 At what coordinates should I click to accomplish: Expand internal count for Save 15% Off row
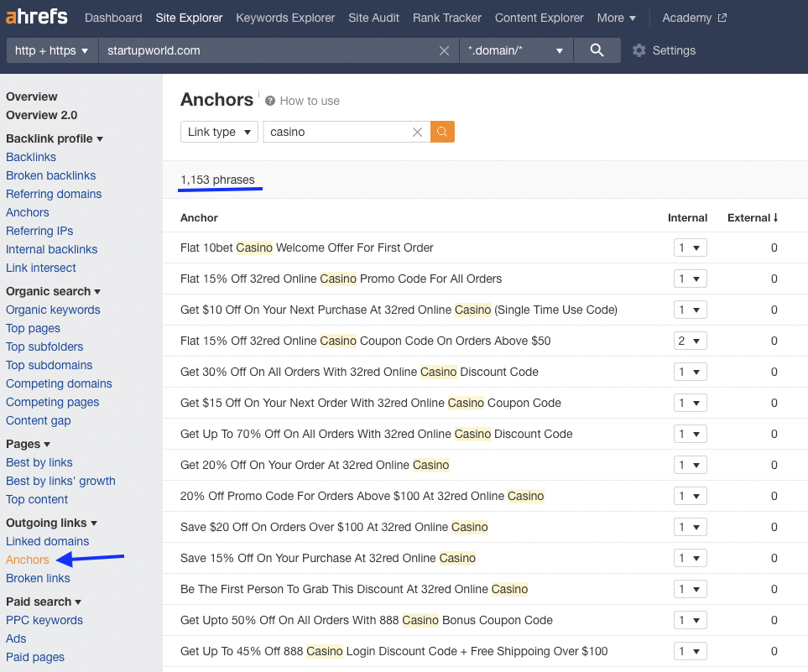point(690,558)
